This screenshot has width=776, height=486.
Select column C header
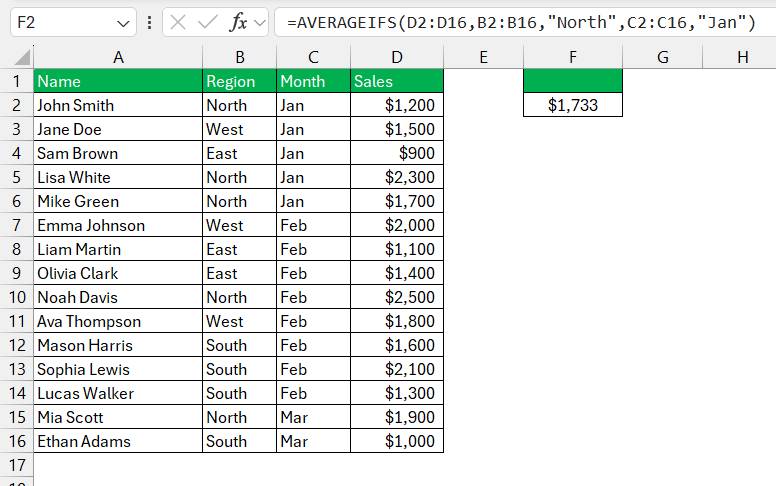pos(313,57)
